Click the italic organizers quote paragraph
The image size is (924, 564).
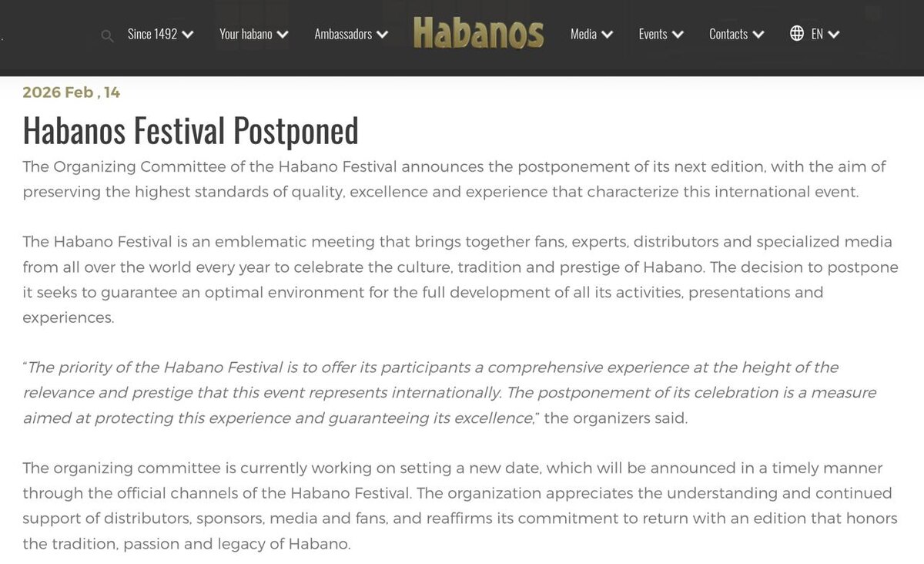pos(450,392)
